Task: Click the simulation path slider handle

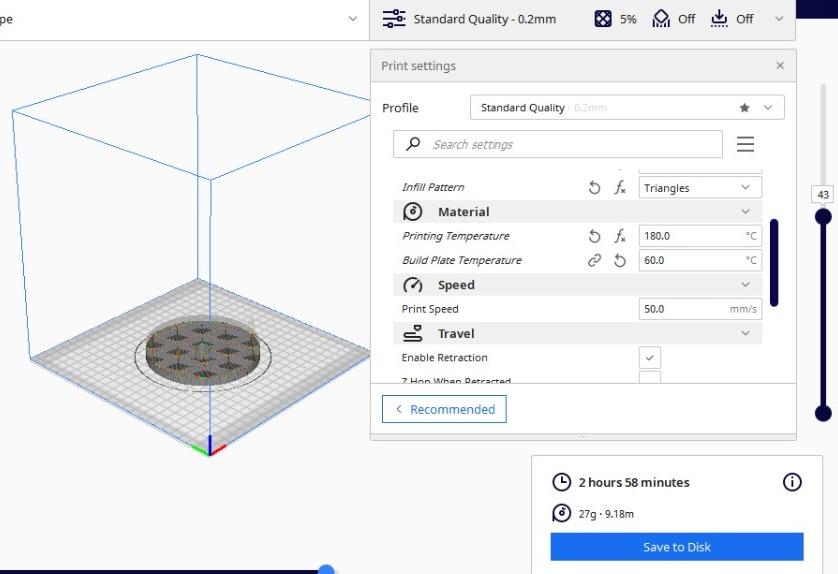Action: [326, 570]
